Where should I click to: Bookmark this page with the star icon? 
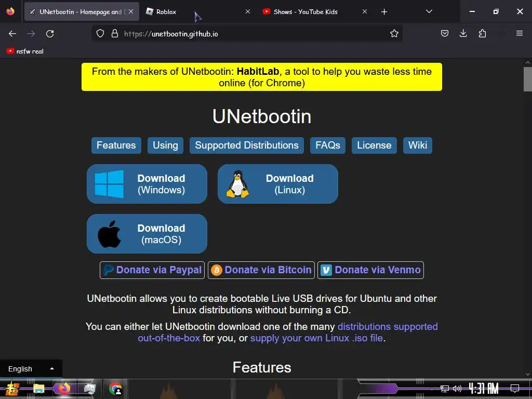click(394, 33)
